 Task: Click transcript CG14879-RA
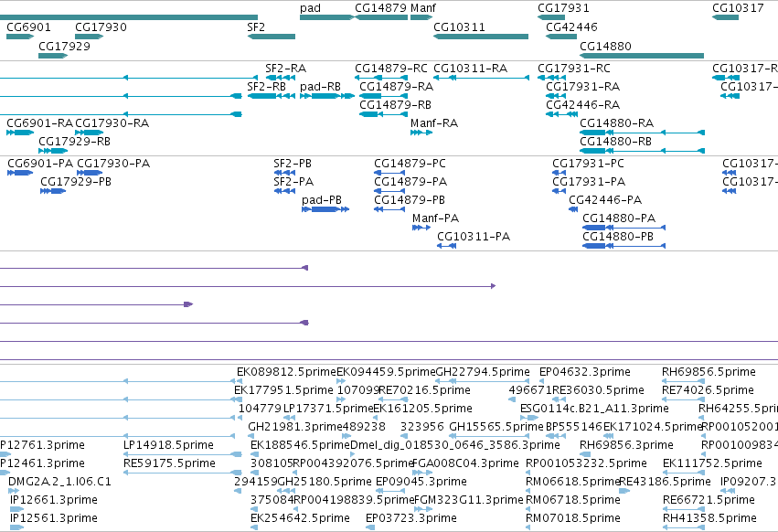click(x=384, y=96)
